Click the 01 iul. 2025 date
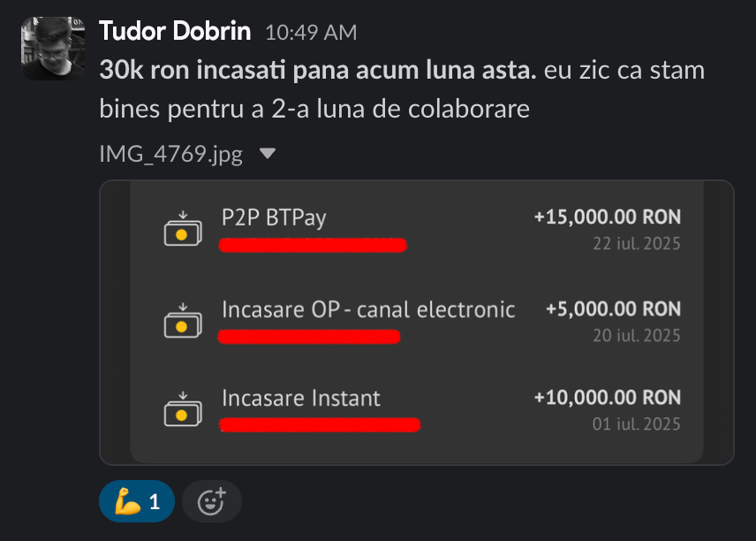 (637, 424)
